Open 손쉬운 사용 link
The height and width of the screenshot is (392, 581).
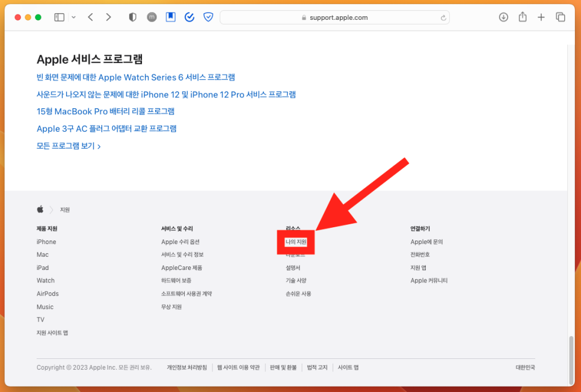click(298, 293)
